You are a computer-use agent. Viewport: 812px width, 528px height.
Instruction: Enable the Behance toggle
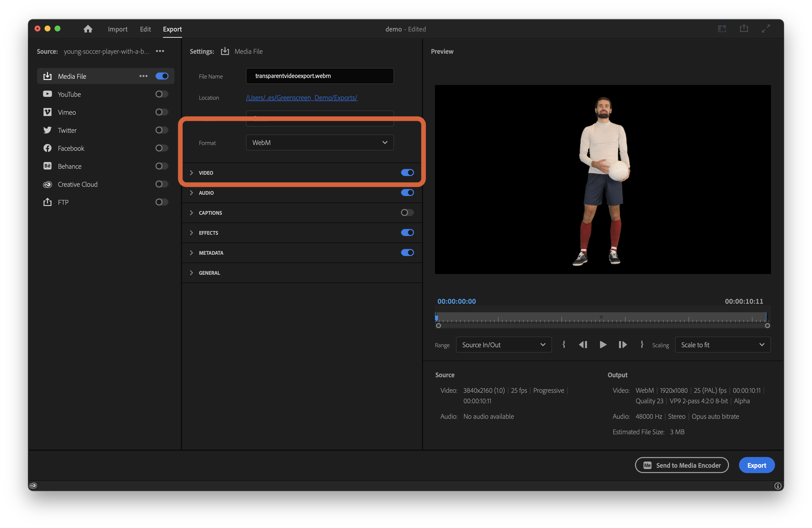point(162,166)
